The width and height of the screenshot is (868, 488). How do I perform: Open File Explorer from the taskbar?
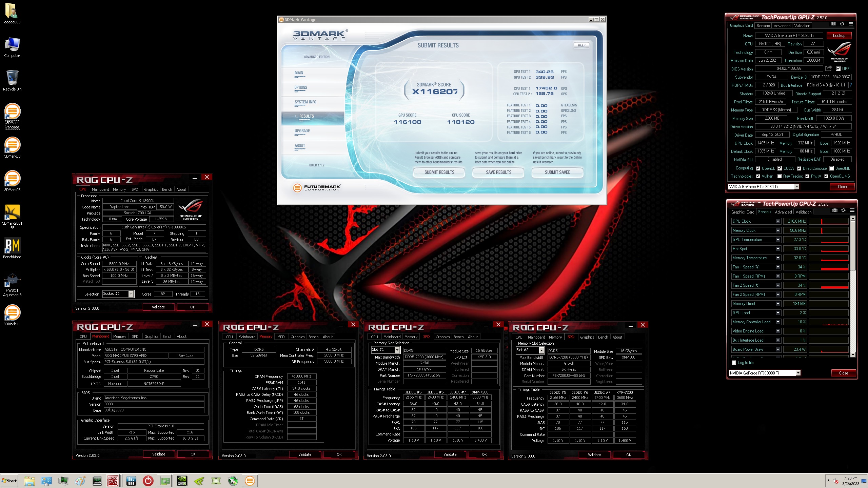click(x=29, y=481)
